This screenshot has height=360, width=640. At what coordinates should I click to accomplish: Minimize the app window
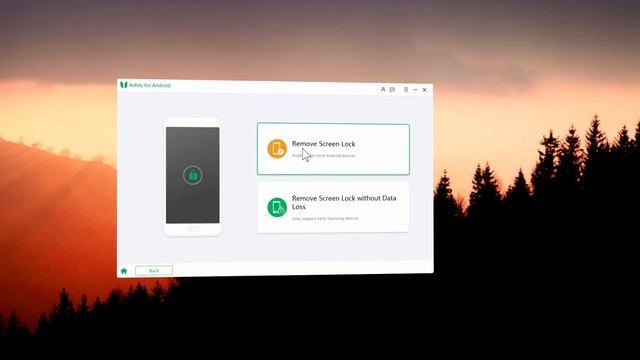point(415,90)
